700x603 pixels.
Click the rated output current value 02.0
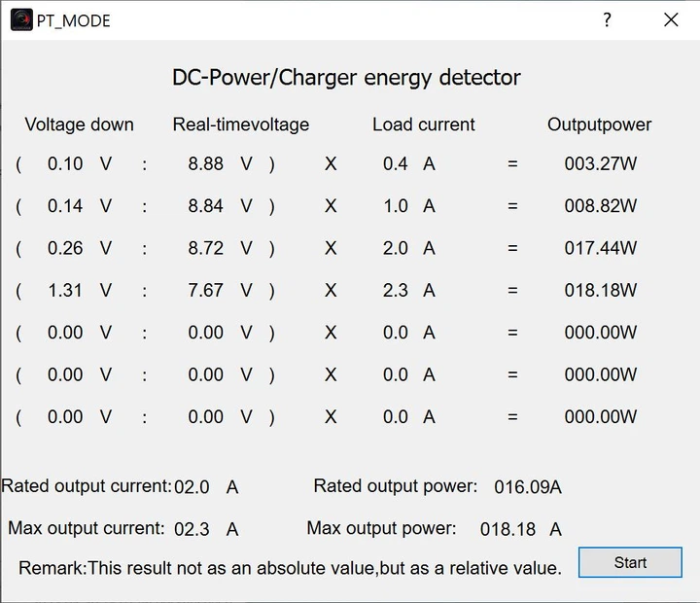[192, 487]
